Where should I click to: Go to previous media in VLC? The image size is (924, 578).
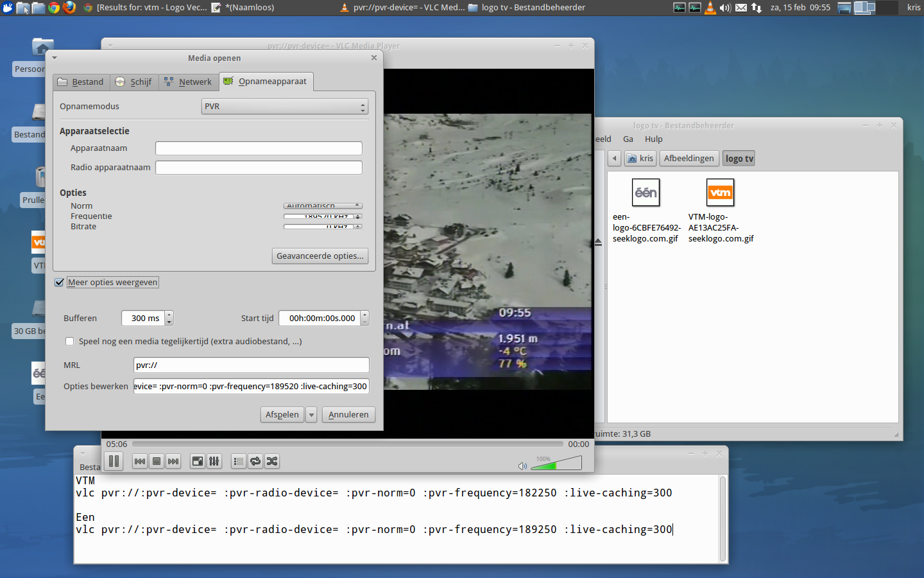click(x=140, y=461)
